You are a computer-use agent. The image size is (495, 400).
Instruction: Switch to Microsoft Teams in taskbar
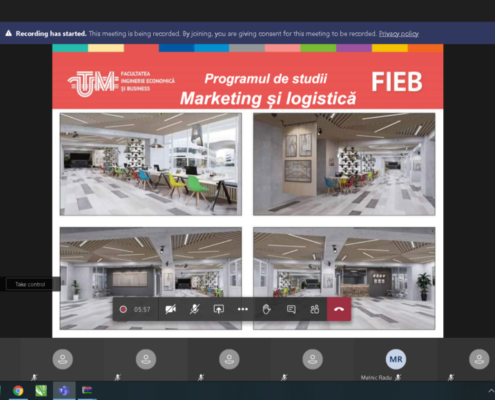(64, 391)
